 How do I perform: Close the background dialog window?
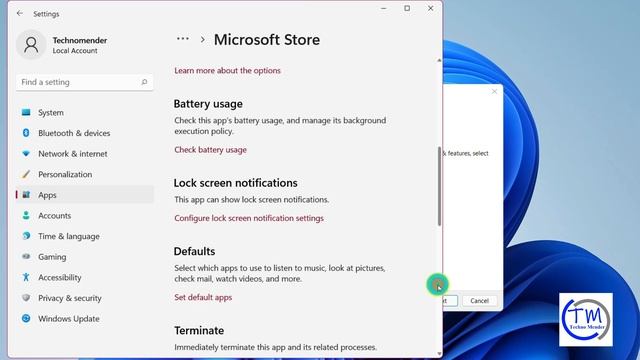494,91
